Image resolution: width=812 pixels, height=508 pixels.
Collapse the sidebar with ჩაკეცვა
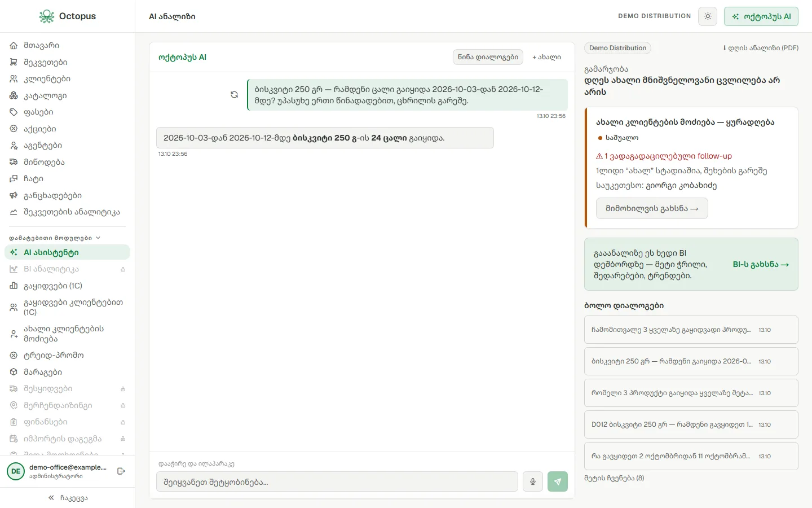click(x=68, y=498)
